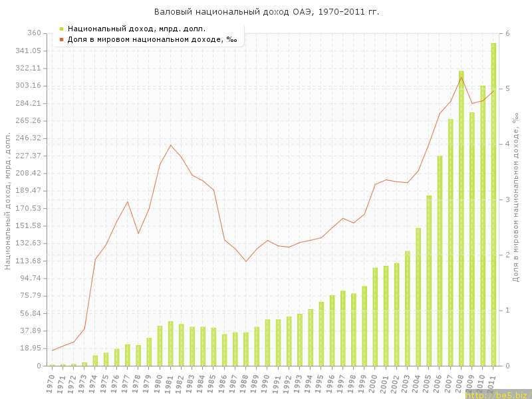Screen dimensions: 532x399
Task: Toggle the 'Национальный доход, млрд. долл.' legend entry
Action: (136, 29)
